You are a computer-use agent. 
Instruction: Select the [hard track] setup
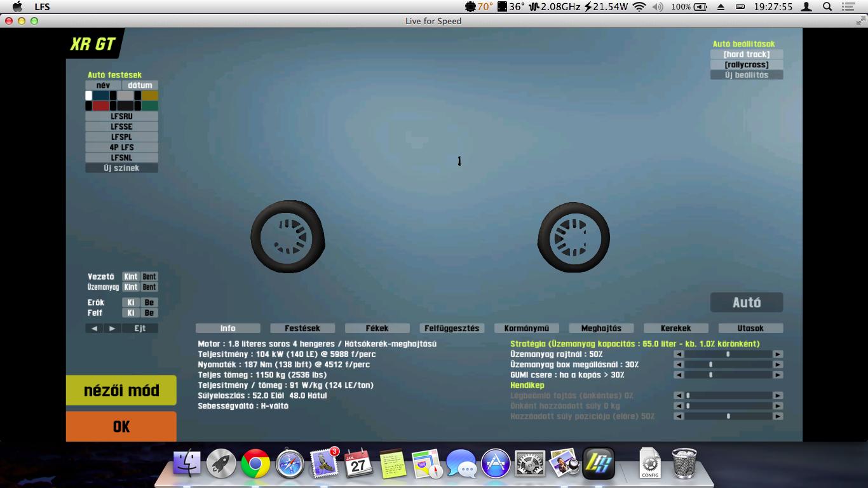tap(747, 55)
